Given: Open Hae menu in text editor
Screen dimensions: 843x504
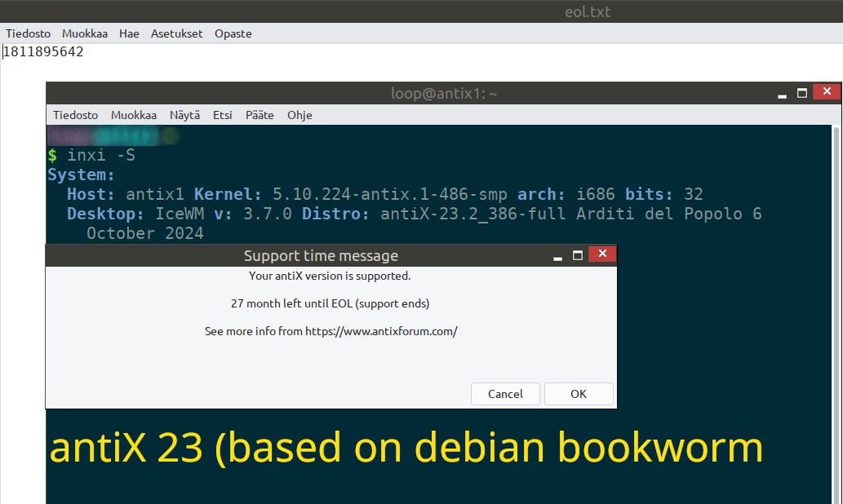Looking at the screenshot, I should pos(129,33).
